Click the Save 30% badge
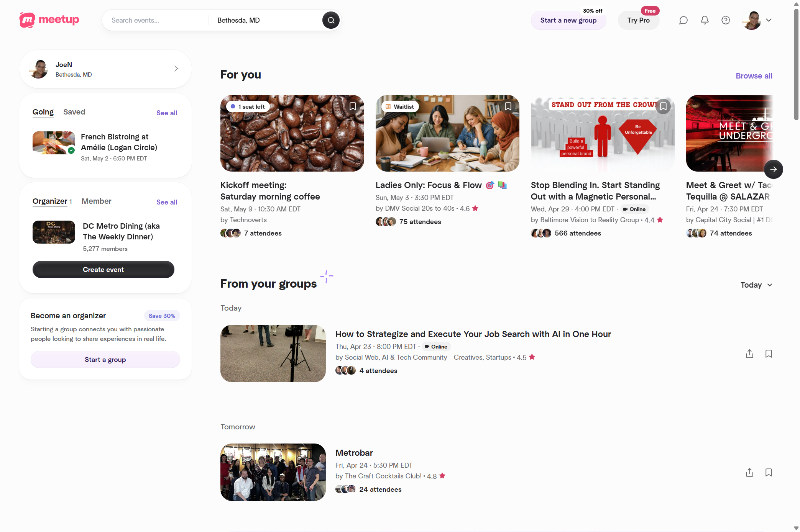 162,316
